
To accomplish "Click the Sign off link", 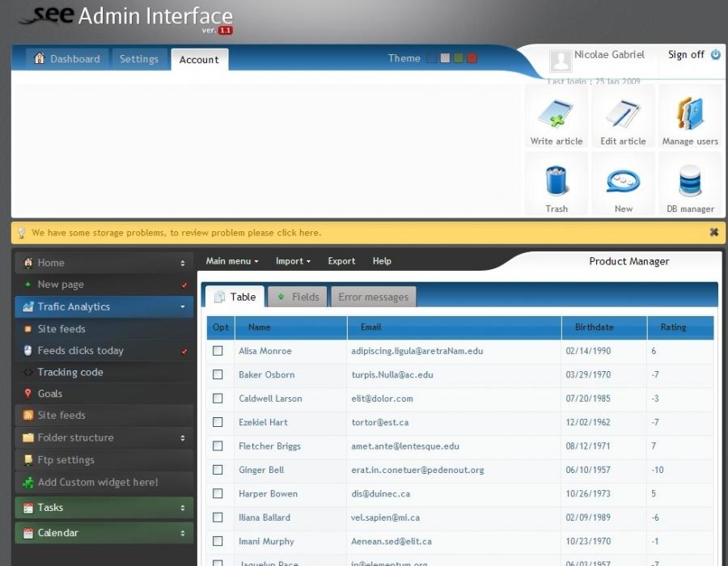I will 686,55.
